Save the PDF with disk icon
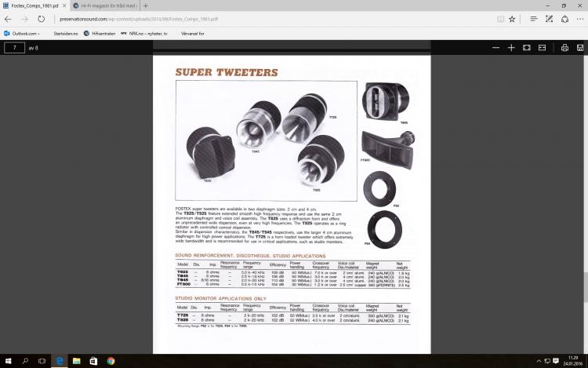 pos(580,48)
